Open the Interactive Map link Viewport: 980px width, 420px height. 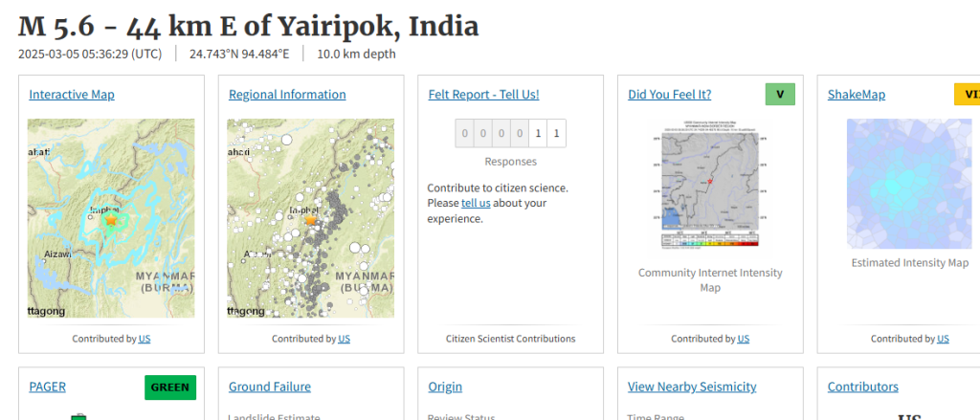point(72,95)
